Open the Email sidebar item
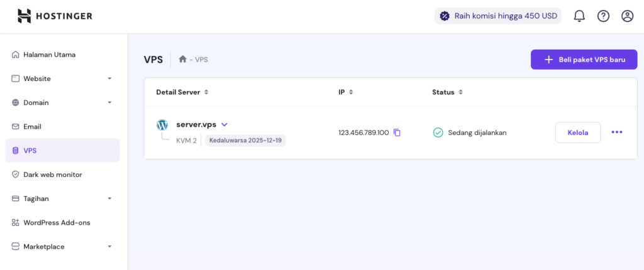 [x=32, y=126]
